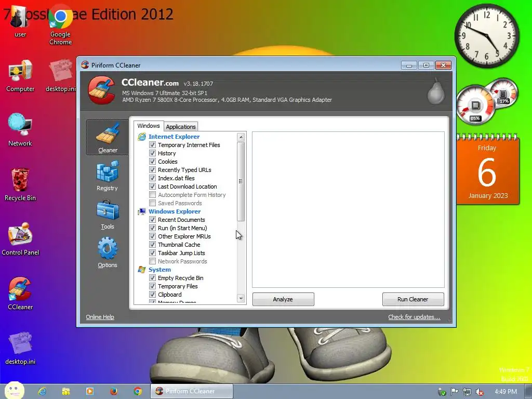
Task: Select the Control Panel desktop icon
Action: (20, 239)
